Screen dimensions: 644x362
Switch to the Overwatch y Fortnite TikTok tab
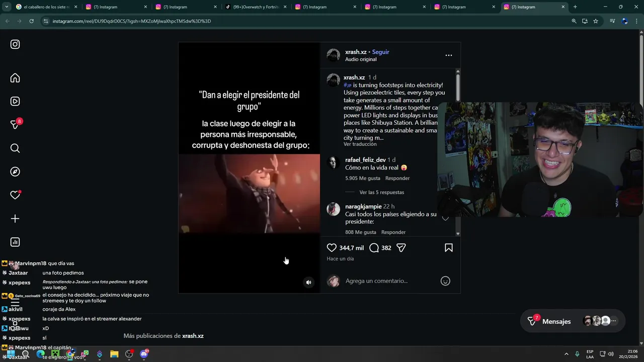tap(257, 7)
